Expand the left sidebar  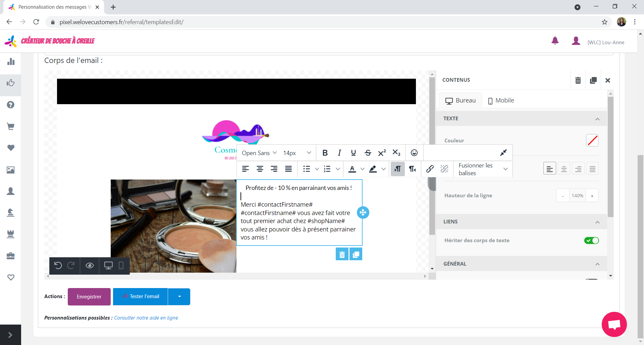pyautogui.click(x=10, y=335)
